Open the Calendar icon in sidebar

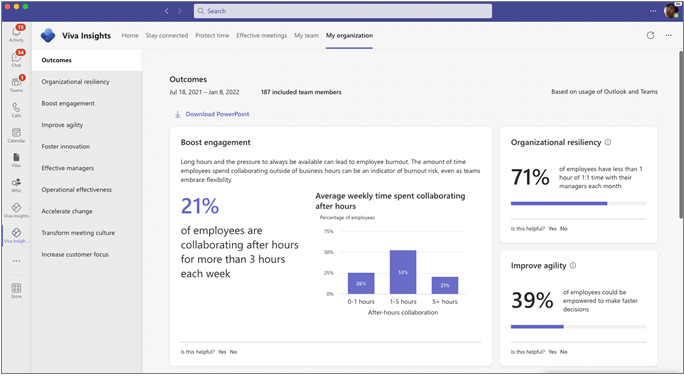(x=16, y=134)
